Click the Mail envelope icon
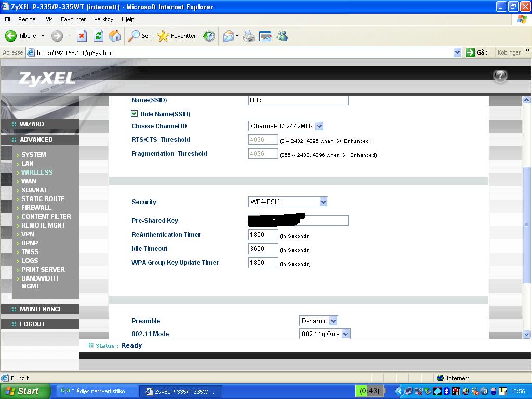This screenshot has width=532, height=399. coord(229,36)
